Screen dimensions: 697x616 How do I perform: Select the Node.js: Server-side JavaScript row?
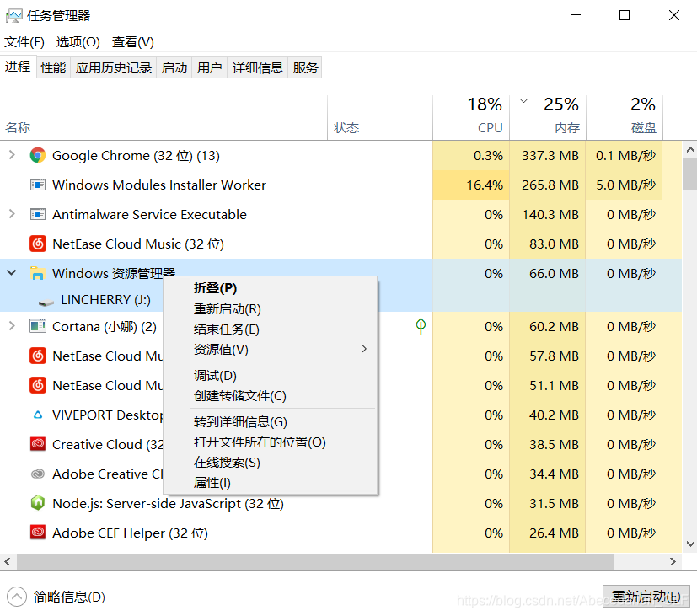[341, 503]
